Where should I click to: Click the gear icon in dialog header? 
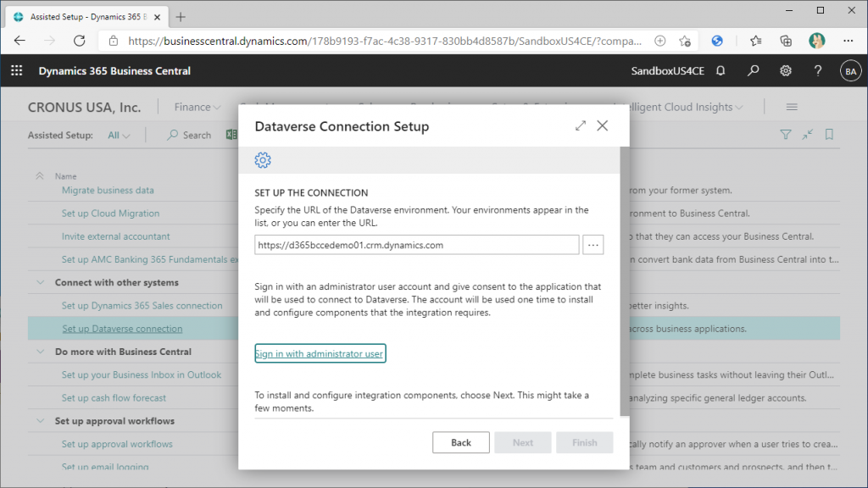(263, 160)
